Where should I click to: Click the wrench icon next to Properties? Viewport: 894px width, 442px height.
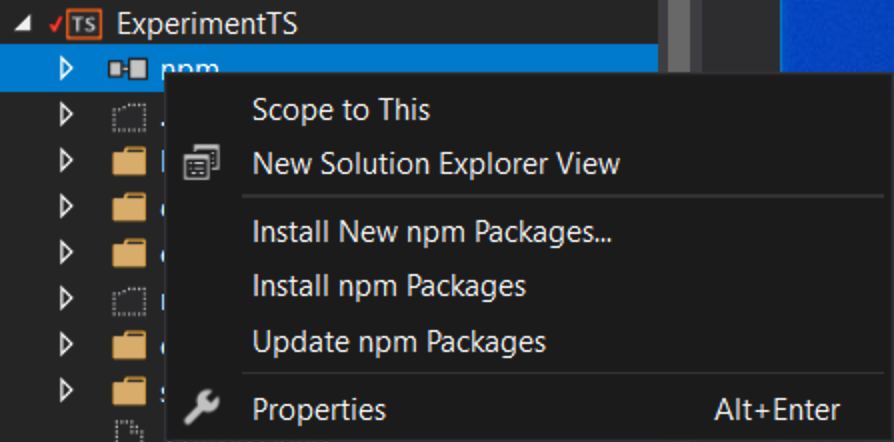click(201, 407)
